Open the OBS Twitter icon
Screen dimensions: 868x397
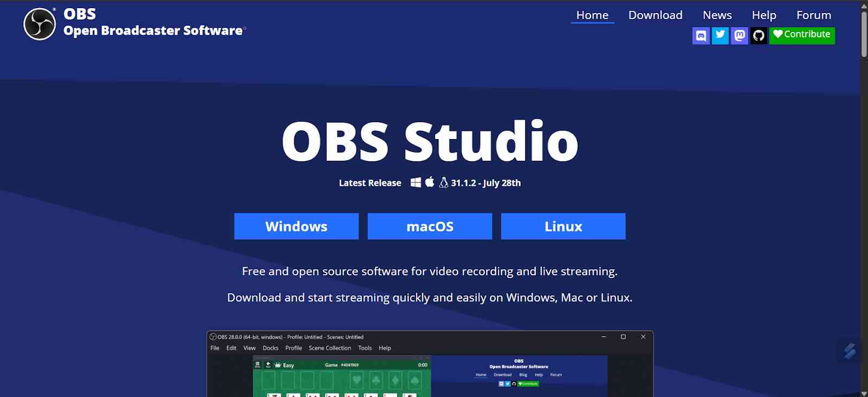[x=720, y=36]
